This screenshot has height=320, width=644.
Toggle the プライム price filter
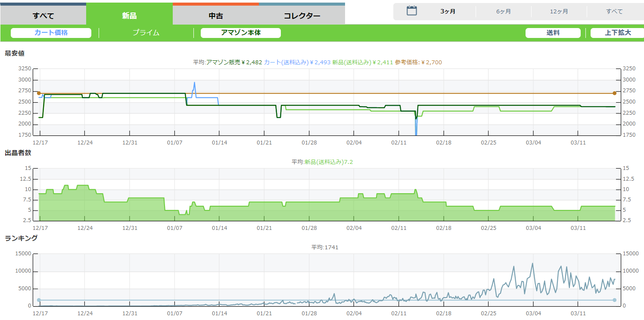point(146,33)
